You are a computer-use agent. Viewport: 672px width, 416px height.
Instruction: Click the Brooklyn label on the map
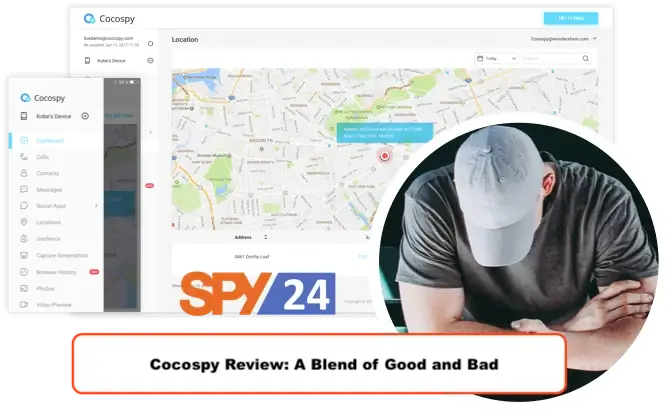point(261,141)
